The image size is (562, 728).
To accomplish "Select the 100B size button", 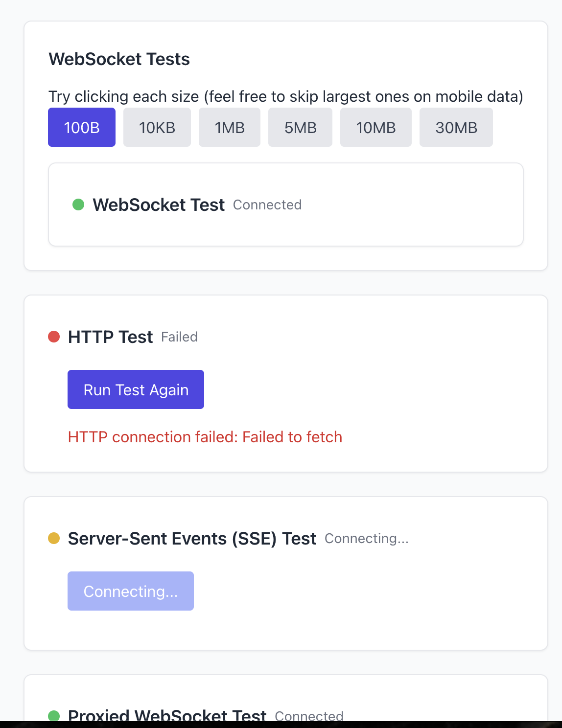I will pos(82,127).
